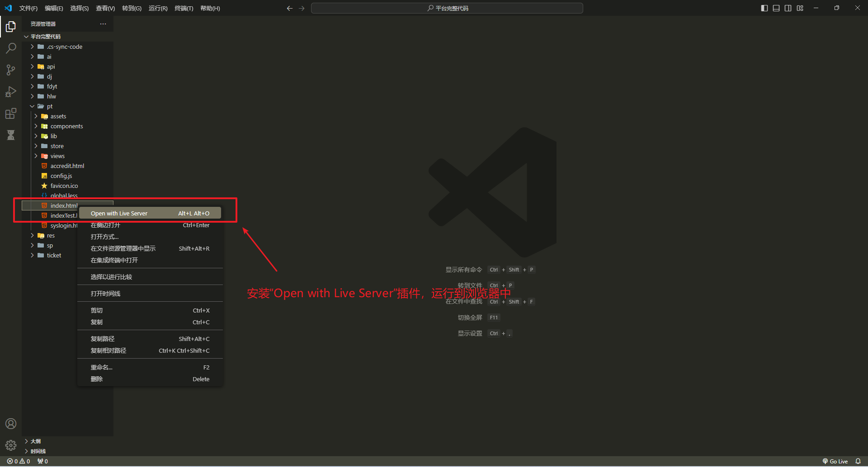868x467 pixels.
Task: Toggle the primary sidebar layout icon
Action: coord(764,8)
